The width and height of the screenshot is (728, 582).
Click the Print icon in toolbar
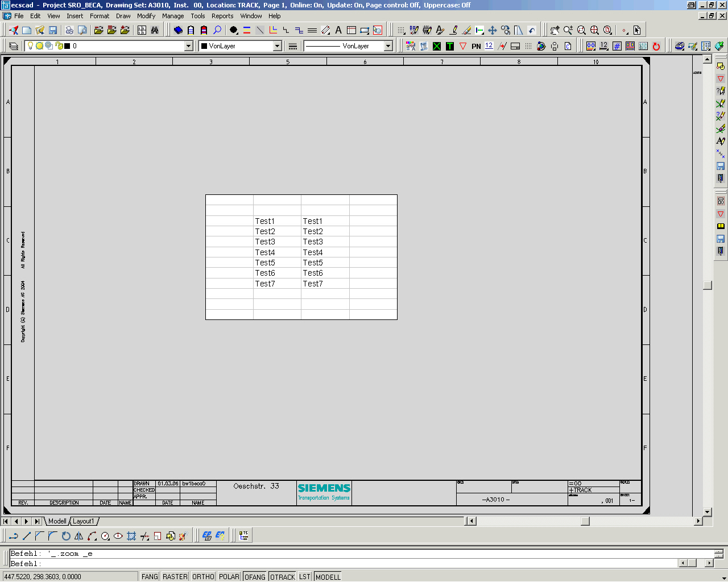(69, 30)
